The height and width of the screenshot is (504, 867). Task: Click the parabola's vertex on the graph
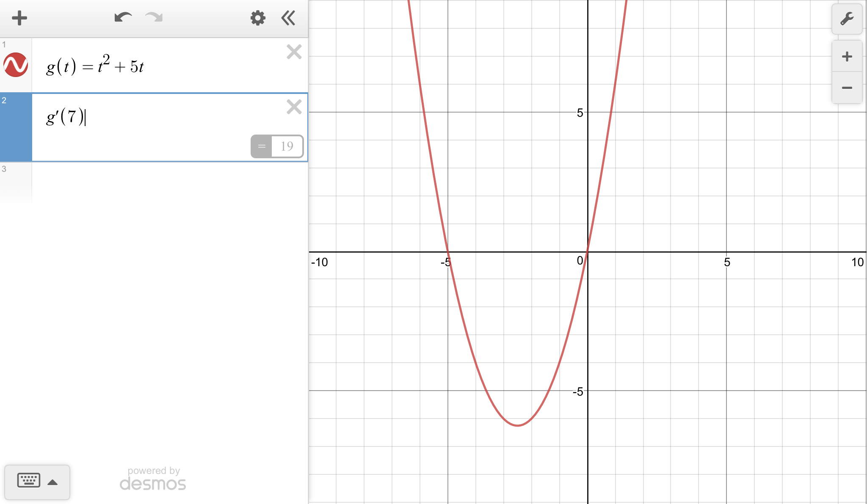[518, 425]
